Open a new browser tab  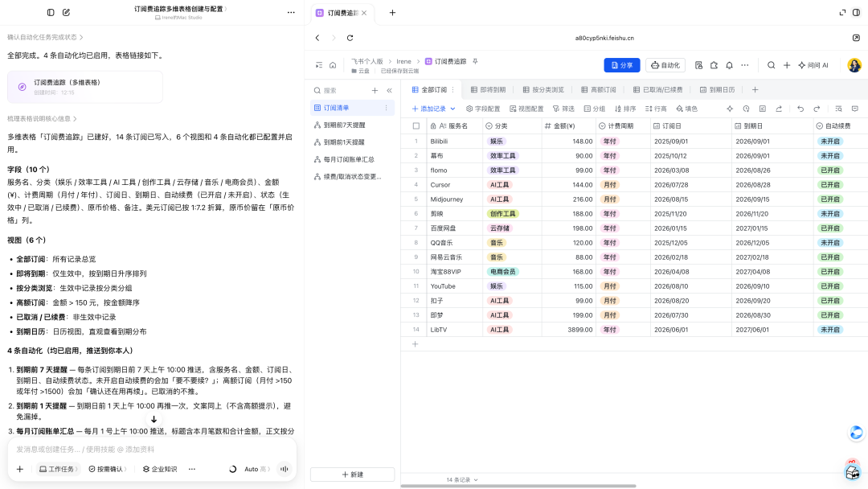tap(392, 13)
